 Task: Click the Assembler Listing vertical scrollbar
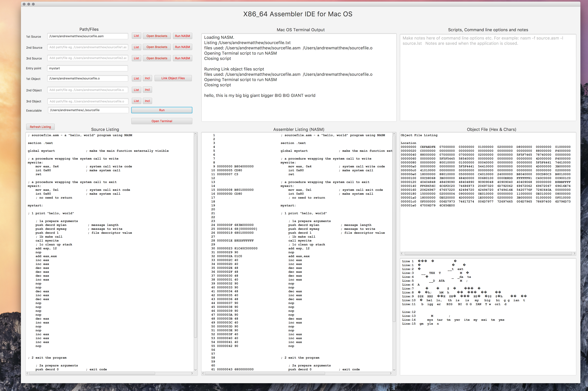[394, 228]
